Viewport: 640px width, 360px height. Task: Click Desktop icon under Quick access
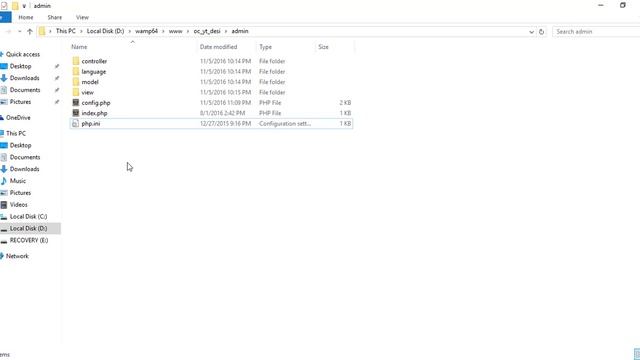[4, 66]
